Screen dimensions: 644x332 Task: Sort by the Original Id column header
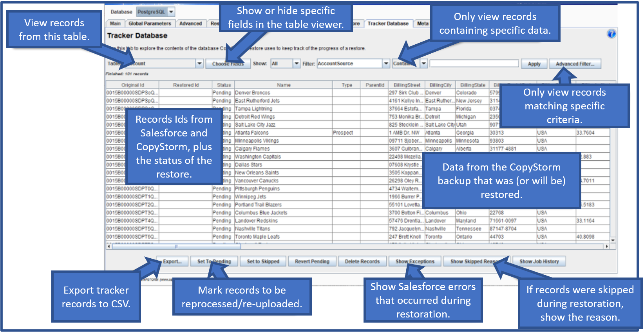coord(132,85)
